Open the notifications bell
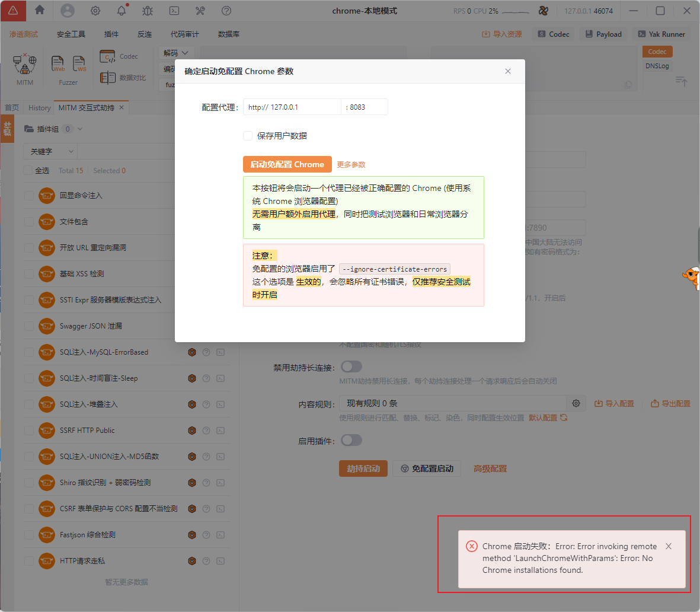This screenshot has width=700, height=612. tap(122, 11)
